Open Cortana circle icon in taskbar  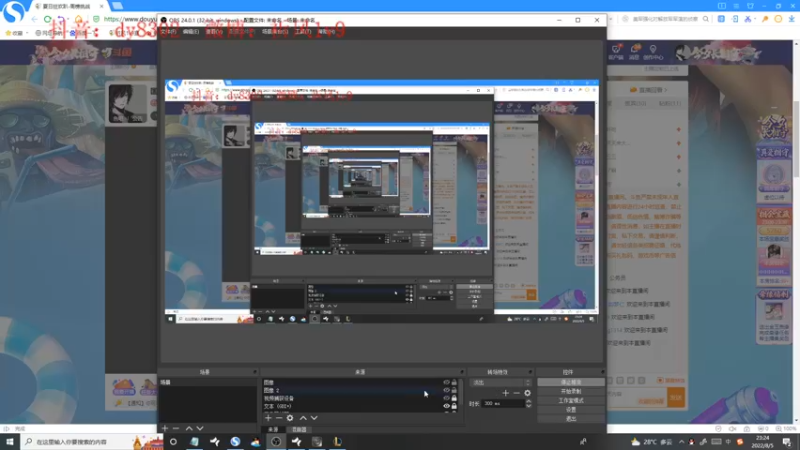173,441
